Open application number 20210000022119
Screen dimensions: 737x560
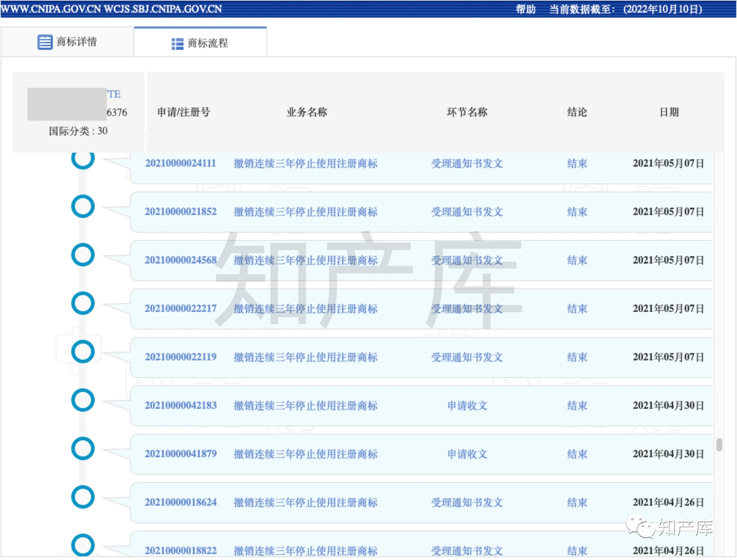coord(180,357)
